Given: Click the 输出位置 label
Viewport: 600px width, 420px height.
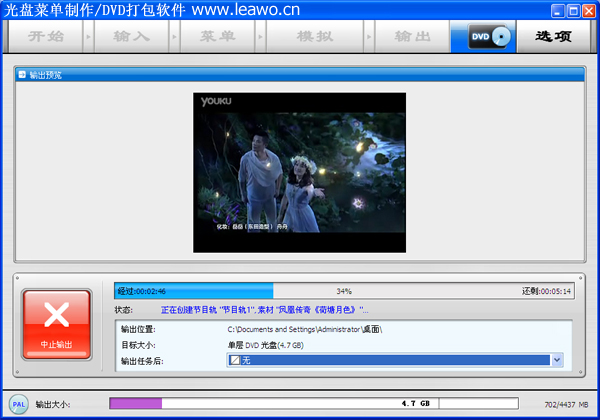Looking at the screenshot, I should 138,329.
